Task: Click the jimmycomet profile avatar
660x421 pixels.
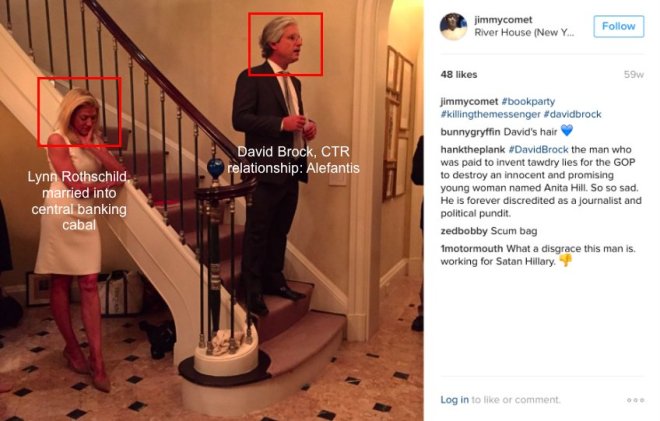Action: click(453, 27)
